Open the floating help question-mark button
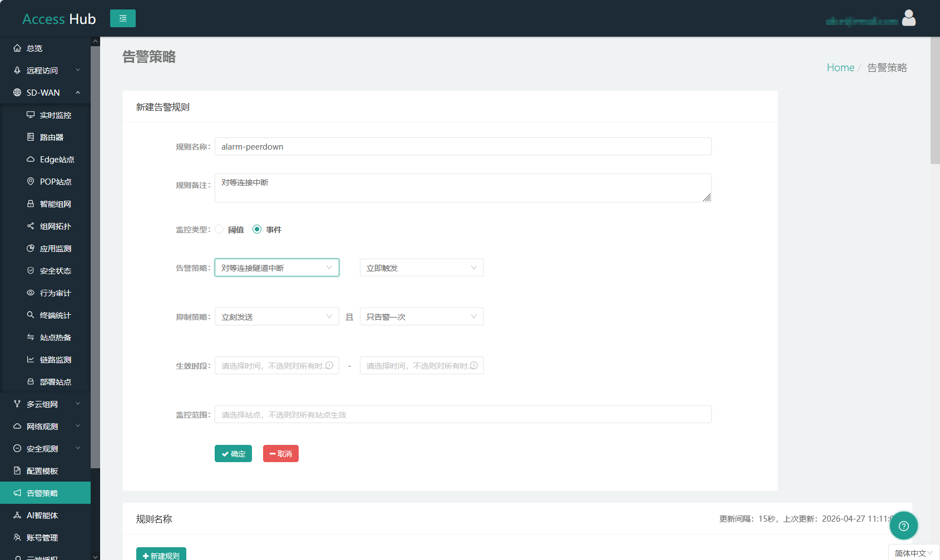The image size is (940, 560). click(x=904, y=526)
